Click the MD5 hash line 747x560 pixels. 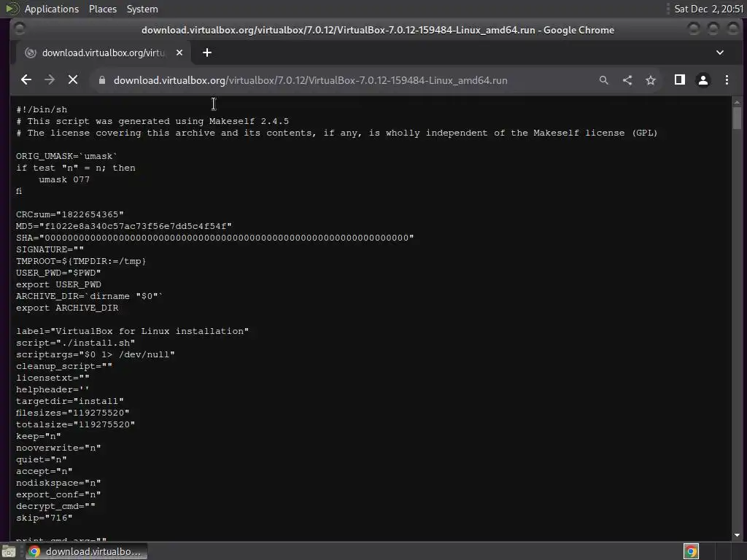point(124,226)
